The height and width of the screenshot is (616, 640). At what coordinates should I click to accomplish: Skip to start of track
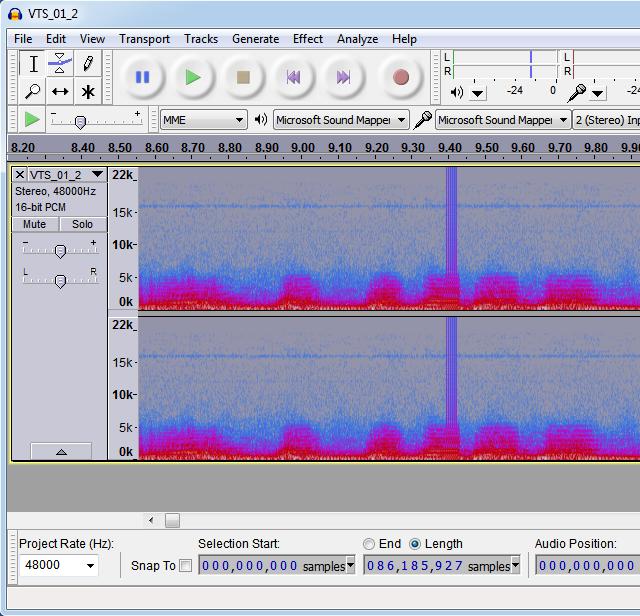(293, 77)
